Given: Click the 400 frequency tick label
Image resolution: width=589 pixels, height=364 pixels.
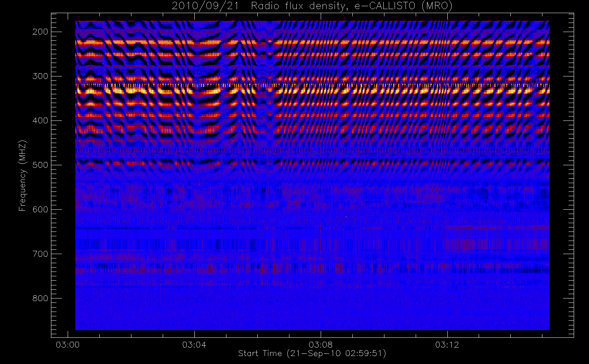Looking at the screenshot, I should (40, 120).
